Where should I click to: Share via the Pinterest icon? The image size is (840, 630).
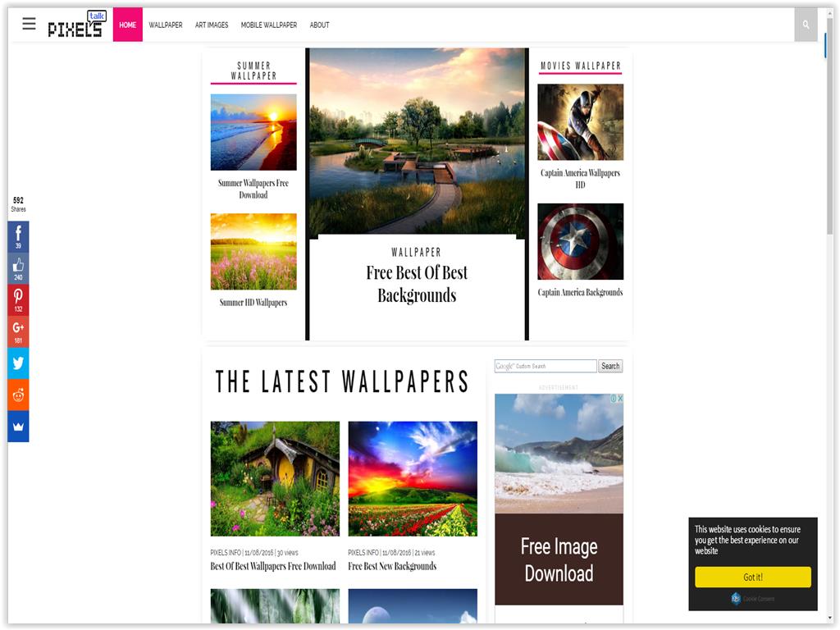pos(18,300)
